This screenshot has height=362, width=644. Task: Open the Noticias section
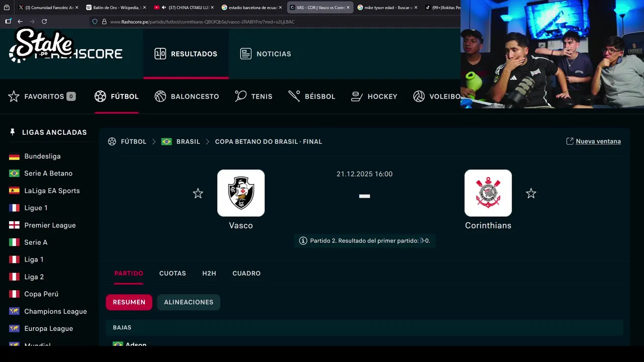pos(266,54)
